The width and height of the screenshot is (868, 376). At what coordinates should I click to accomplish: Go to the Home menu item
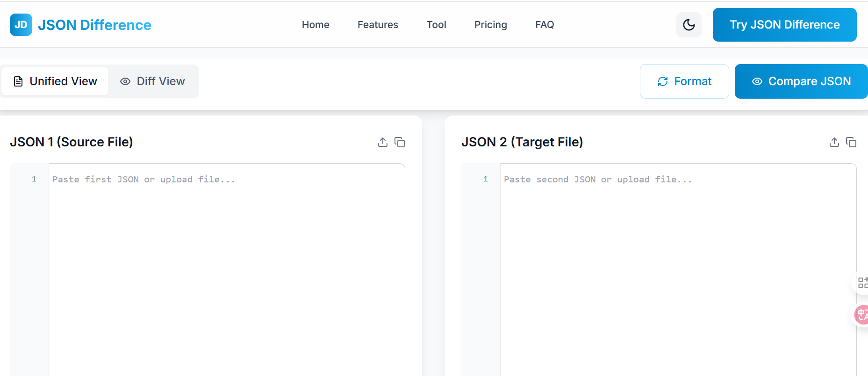[x=316, y=25]
